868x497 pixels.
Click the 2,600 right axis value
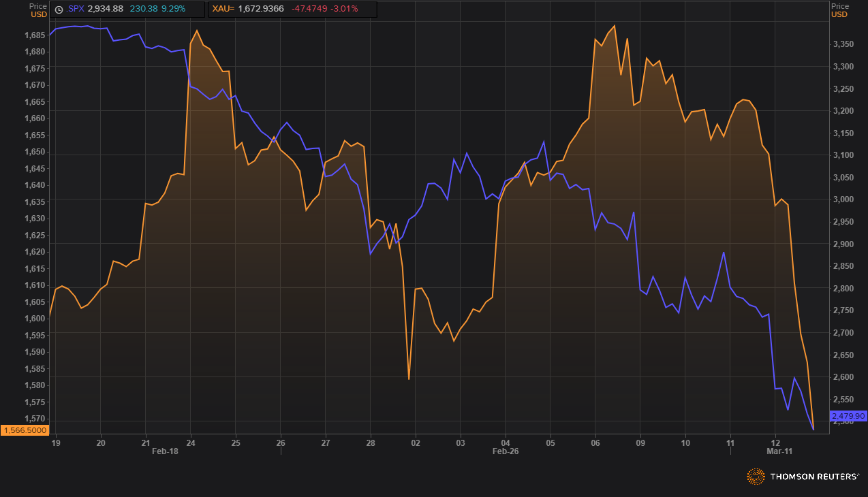pos(842,377)
